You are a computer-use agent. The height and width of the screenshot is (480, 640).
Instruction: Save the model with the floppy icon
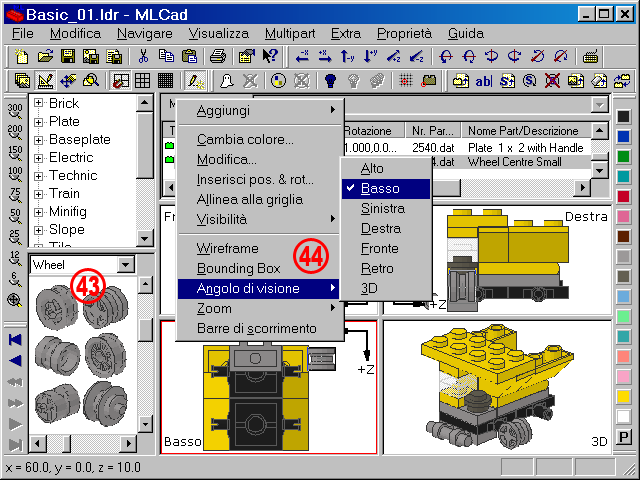pyautogui.click(x=68, y=56)
